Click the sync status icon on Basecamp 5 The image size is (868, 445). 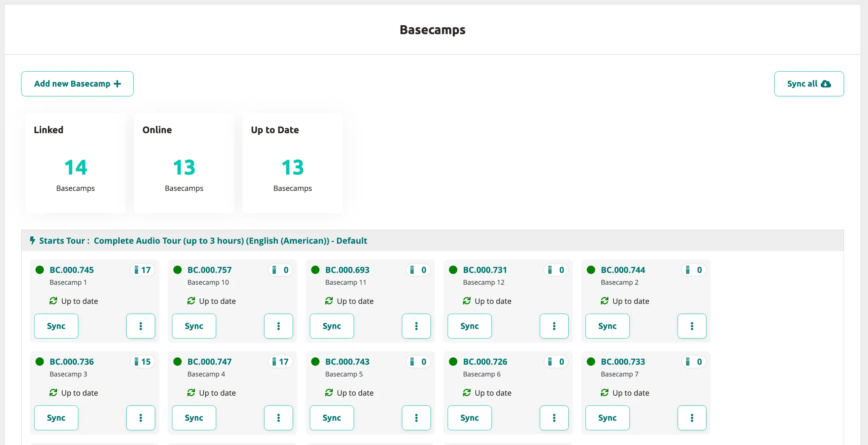tap(329, 393)
